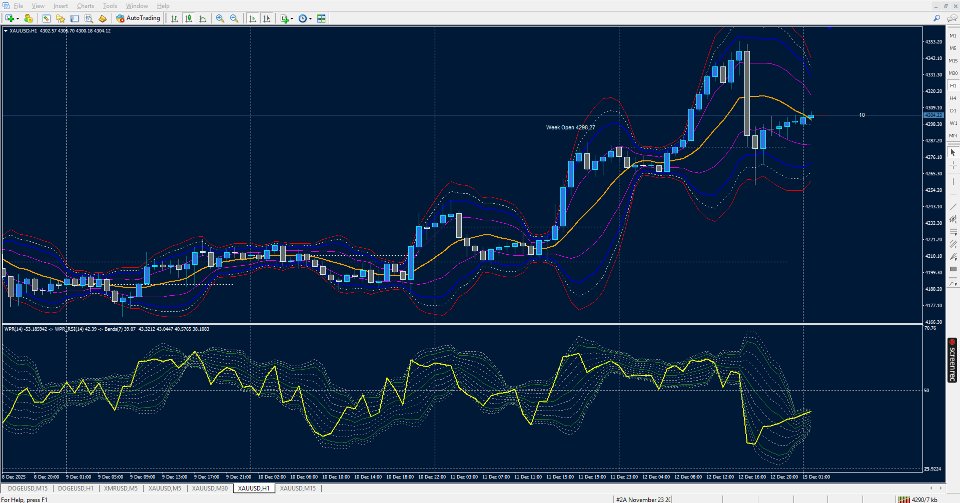Open the Profiles toolbar icon

28,18
